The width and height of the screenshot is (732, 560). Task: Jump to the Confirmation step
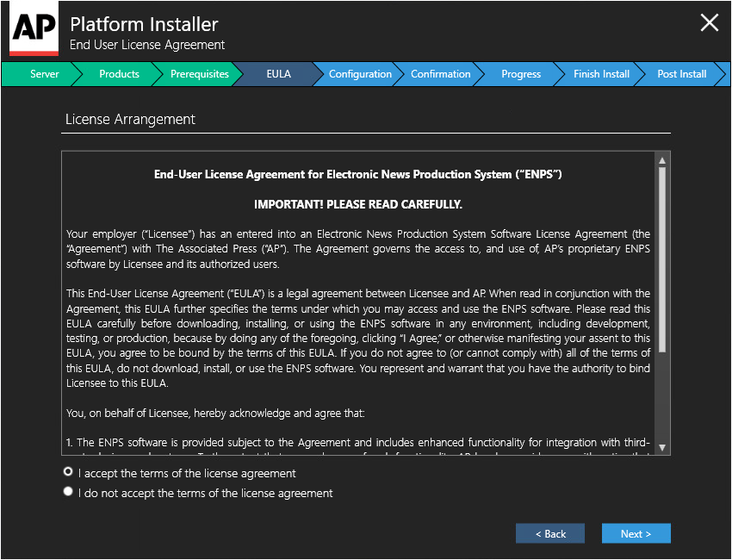tap(440, 74)
